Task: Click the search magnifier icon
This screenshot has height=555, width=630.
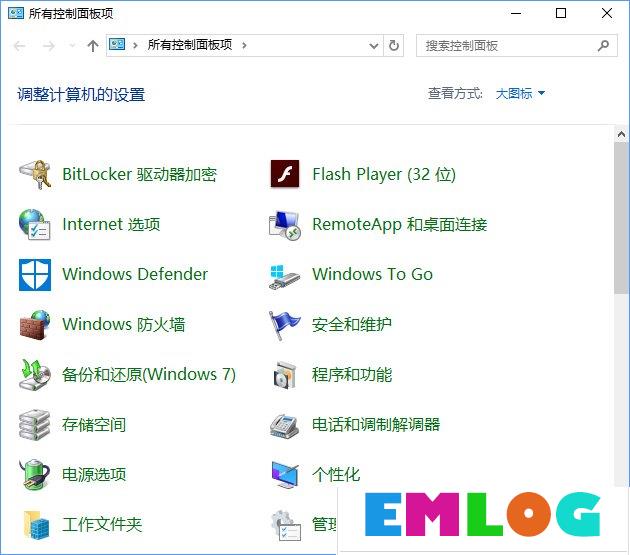Action: (603, 45)
